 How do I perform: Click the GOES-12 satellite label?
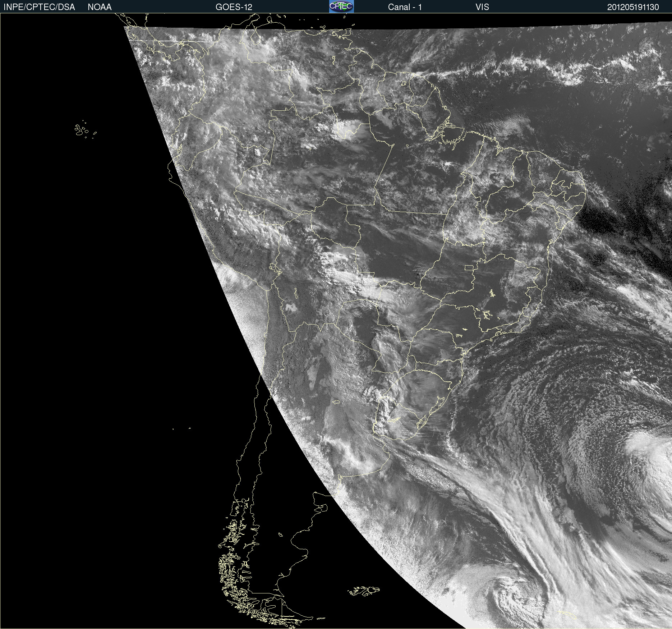pyautogui.click(x=234, y=7)
